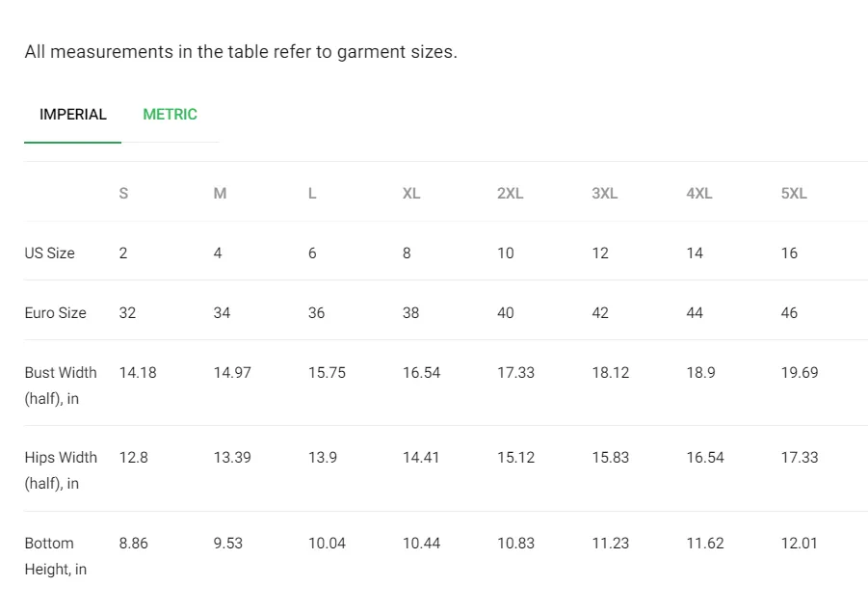Click the 2XL column header
The height and width of the screenshot is (612, 868).
(511, 194)
